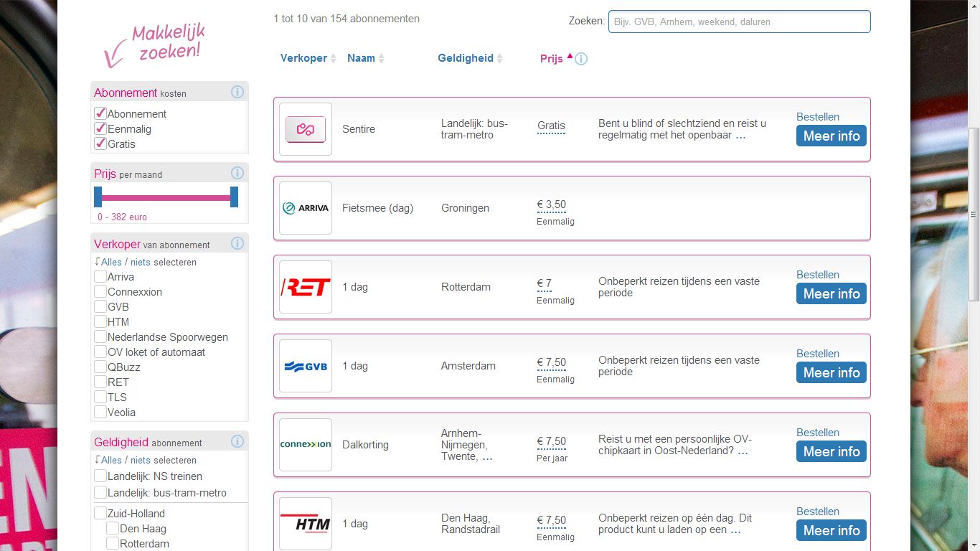Click info icon in Prijs per maand panel

(x=237, y=173)
